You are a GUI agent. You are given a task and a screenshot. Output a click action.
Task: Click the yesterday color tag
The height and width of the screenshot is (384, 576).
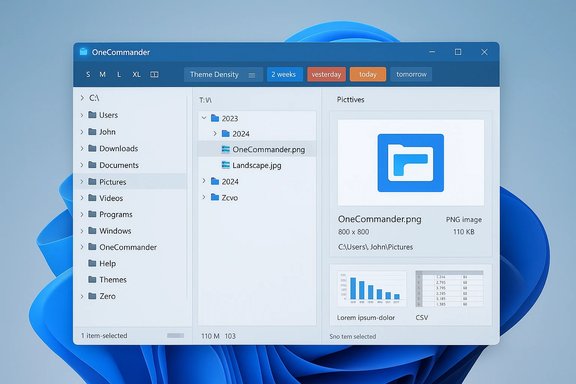(326, 75)
